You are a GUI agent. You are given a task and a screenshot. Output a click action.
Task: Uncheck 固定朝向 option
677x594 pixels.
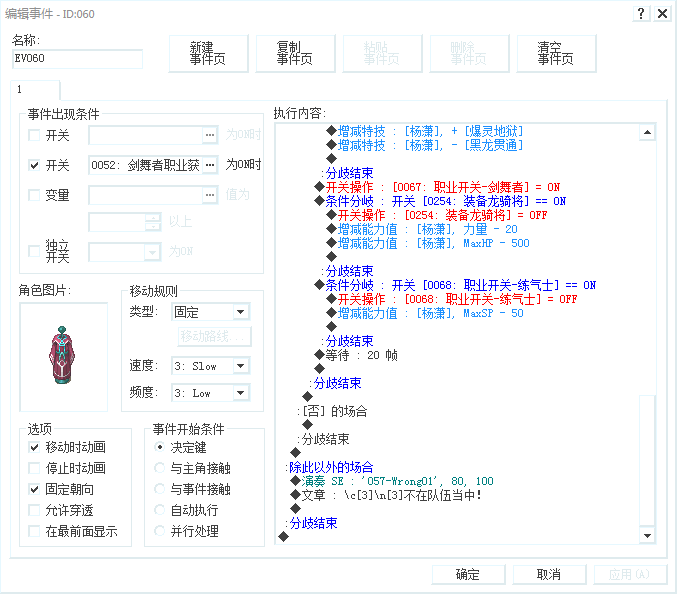tap(34, 489)
